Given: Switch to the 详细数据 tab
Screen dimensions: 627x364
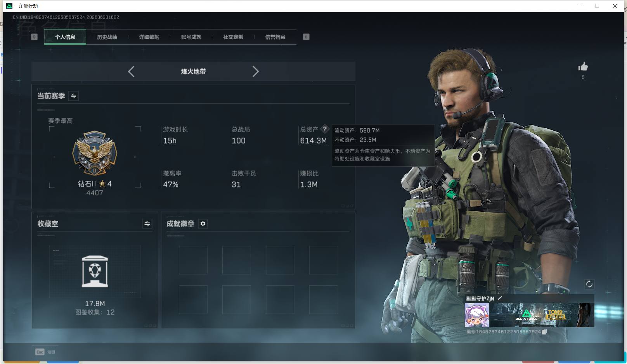Looking at the screenshot, I should [x=149, y=37].
